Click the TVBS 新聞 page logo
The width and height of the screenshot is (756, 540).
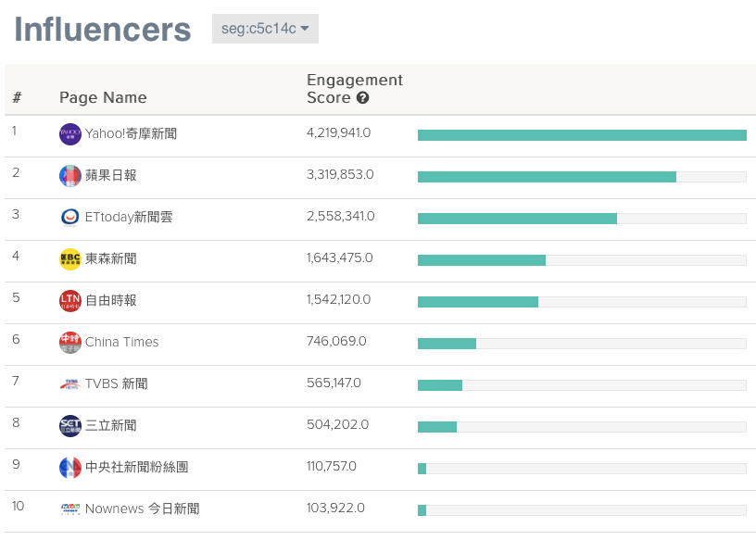tap(70, 384)
